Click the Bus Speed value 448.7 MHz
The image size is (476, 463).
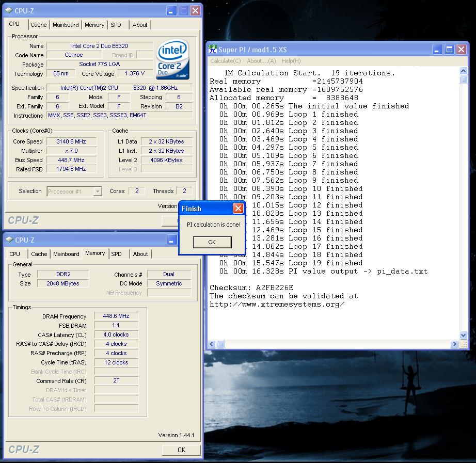click(x=71, y=160)
